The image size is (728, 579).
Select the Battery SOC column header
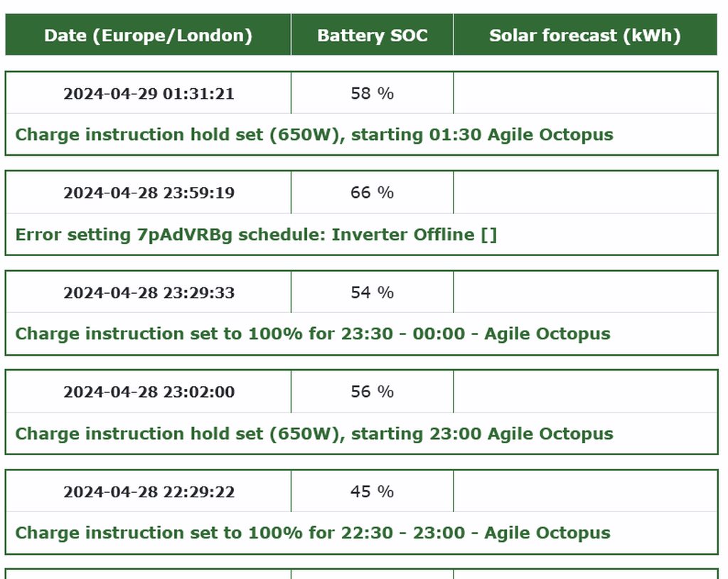372,36
